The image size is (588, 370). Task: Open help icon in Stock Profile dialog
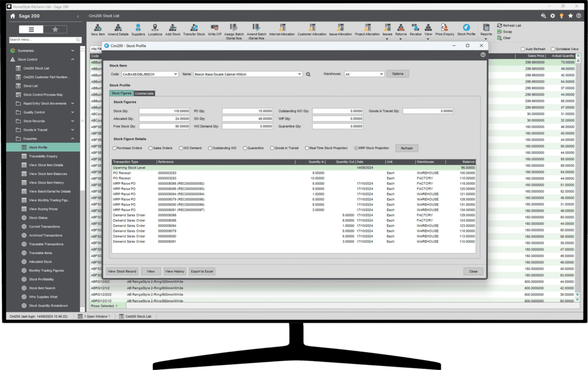(483, 54)
